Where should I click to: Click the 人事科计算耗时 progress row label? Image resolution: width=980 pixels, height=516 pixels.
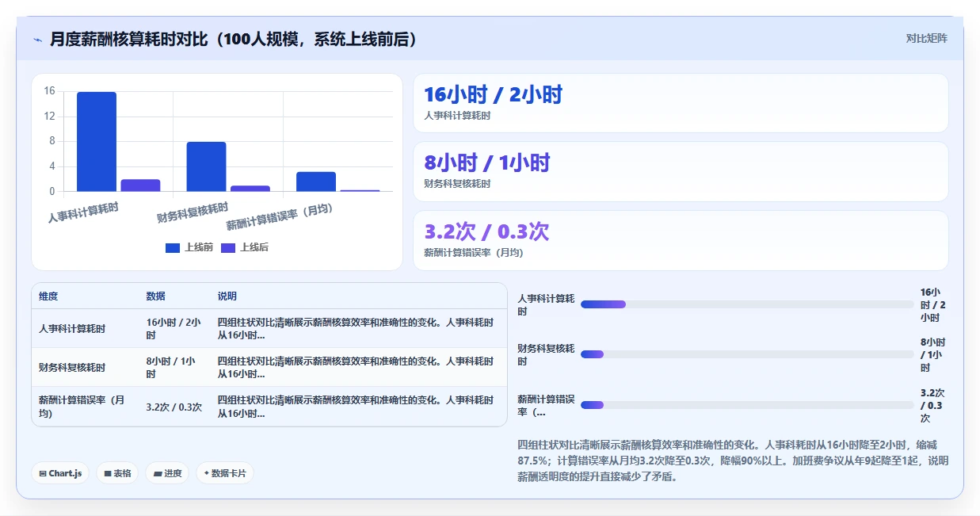click(546, 305)
